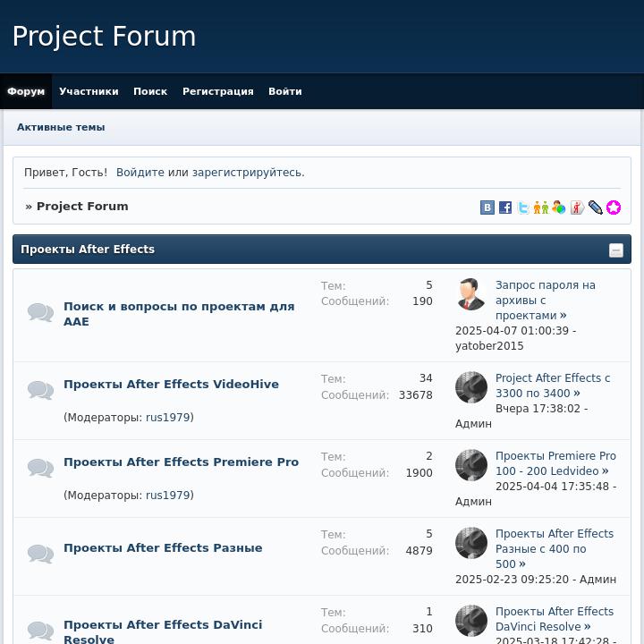This screenshot has width=644, height=644.
Task: Click timestamp 2025-02-23 09:25:20
Action: [x=512, y=579]
